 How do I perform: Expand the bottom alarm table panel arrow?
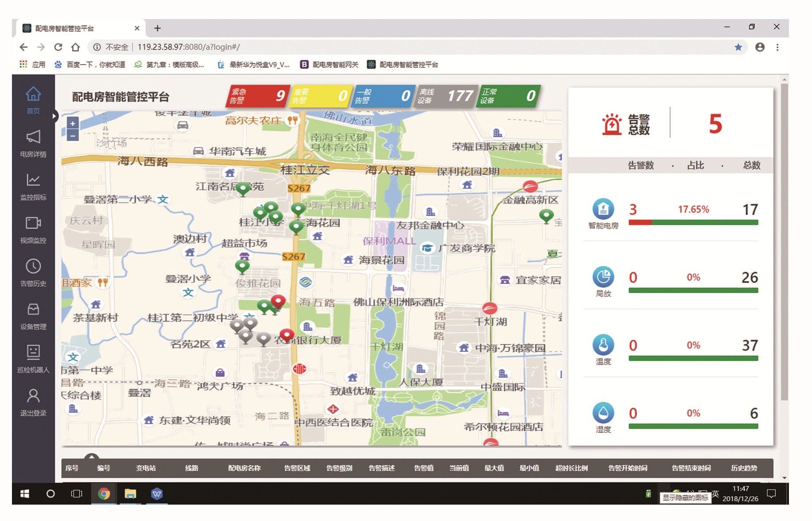91,456
